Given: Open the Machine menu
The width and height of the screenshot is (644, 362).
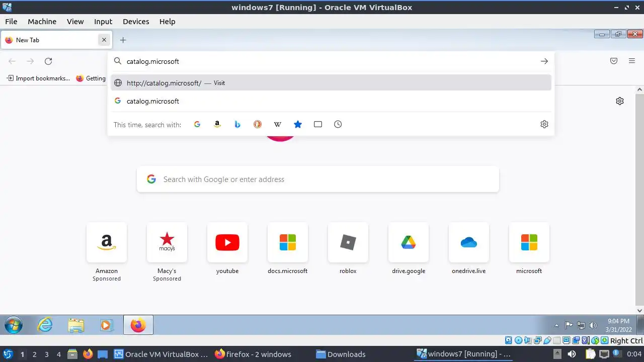Looking at the screenshot, I should click(42, 22).
